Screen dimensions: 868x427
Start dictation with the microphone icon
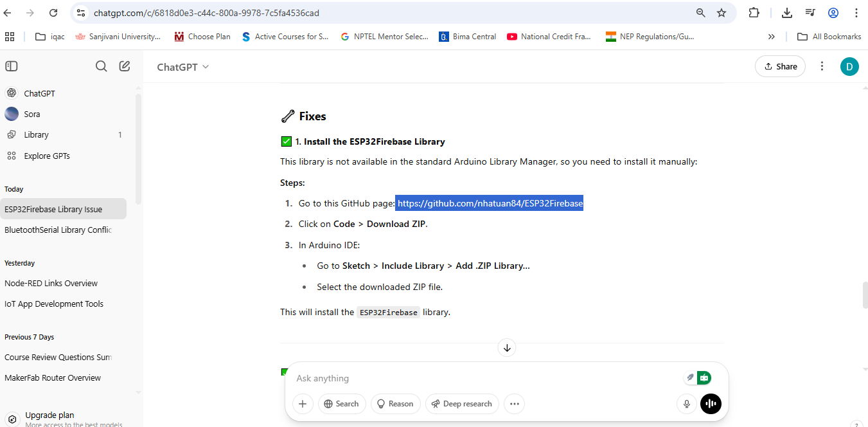click(x=687, y=404)
